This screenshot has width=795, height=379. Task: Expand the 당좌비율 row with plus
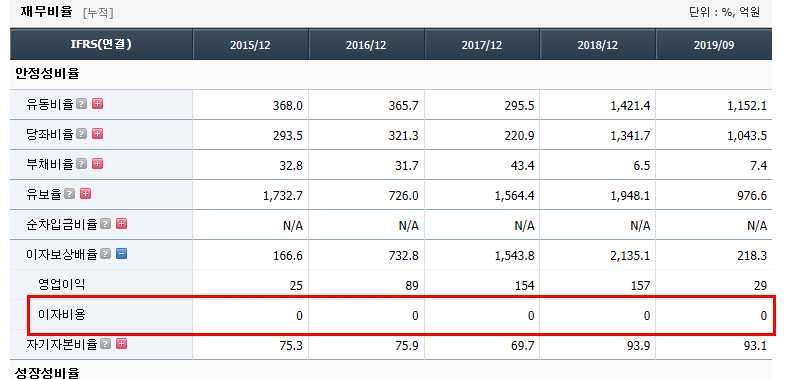[x=97, y=134]
